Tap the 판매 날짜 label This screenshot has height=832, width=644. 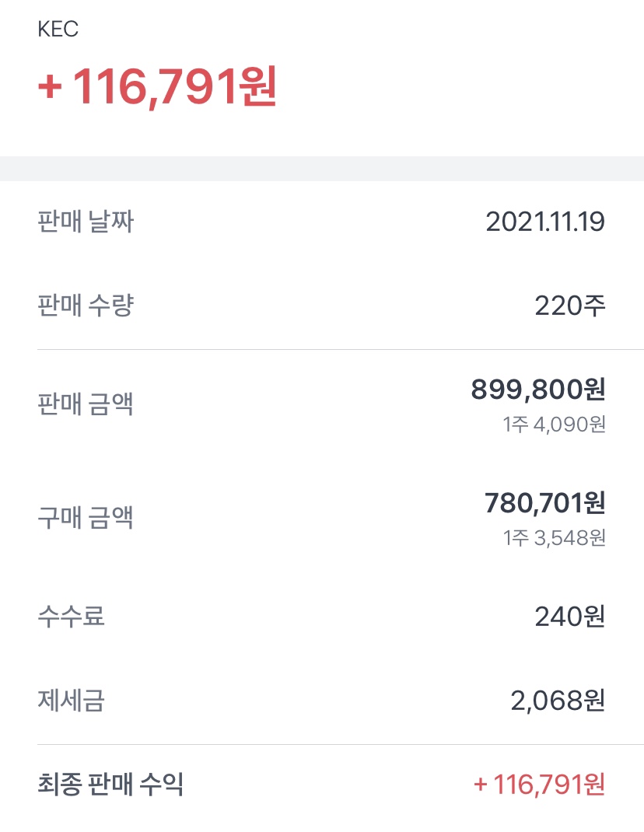pyautogui.click(x=86, y=222)
